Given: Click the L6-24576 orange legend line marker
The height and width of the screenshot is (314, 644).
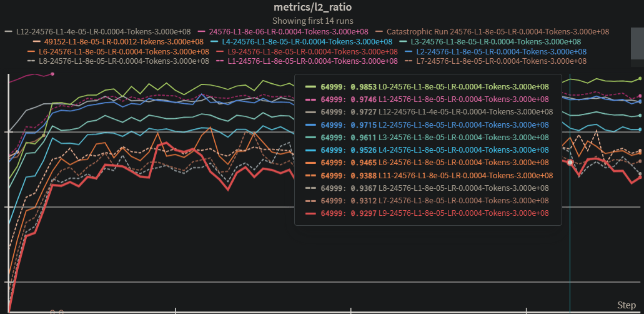Looking at the screenshot, I should (x=31, y=51).
